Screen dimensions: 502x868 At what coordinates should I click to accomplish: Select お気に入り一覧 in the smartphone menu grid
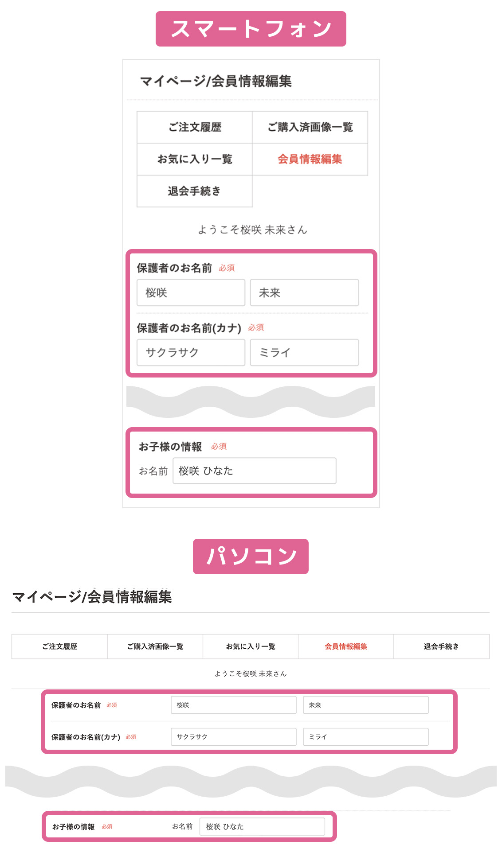[x=195, y=159]
